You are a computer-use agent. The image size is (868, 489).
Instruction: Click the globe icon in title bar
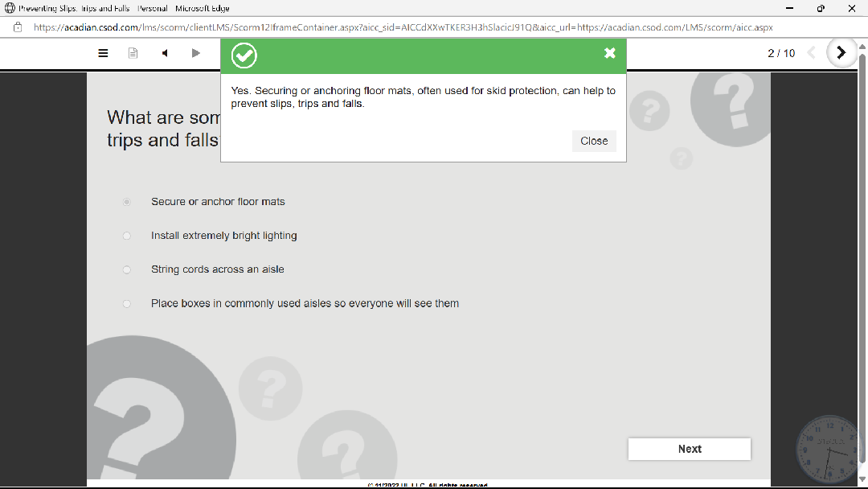click(x=10, y=8)
